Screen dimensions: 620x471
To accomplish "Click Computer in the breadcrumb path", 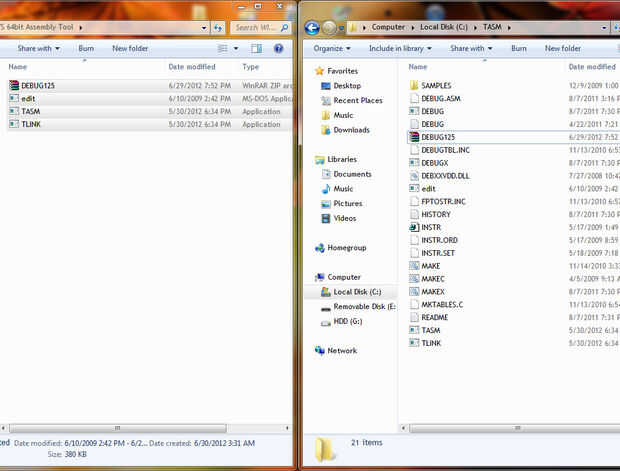I will (388, 27).
